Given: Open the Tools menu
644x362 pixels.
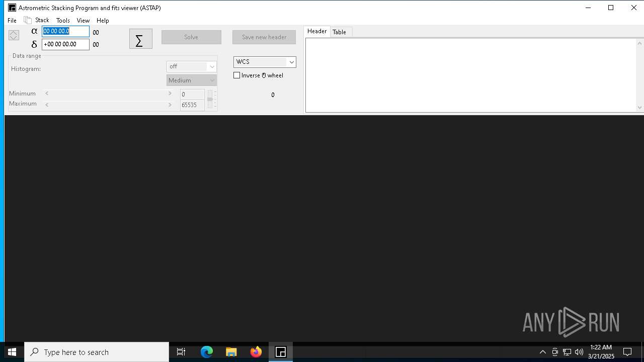Looking at the screenshot, I should coord(63,21).
